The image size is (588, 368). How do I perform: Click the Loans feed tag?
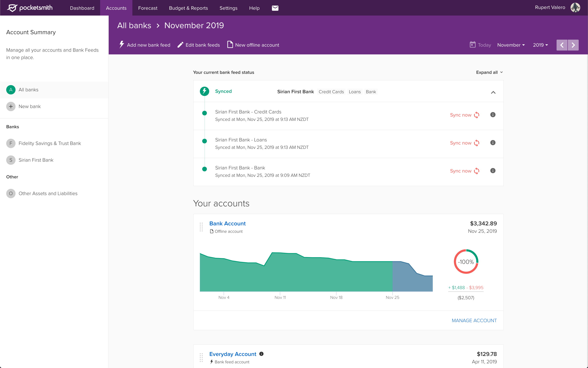click(x=355, y=92)
